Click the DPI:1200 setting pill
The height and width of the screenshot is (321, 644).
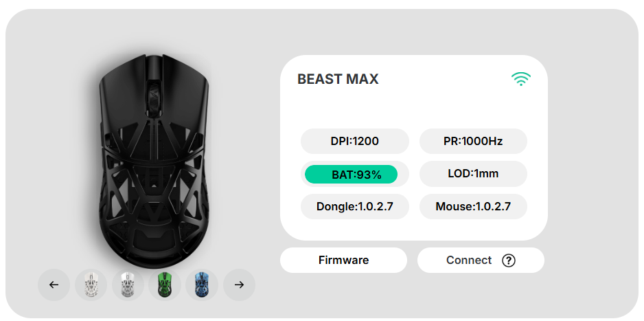(354, 142)
